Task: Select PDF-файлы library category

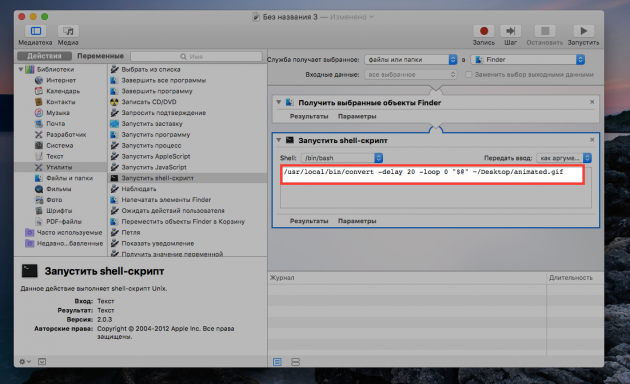Action: (64, 221)
